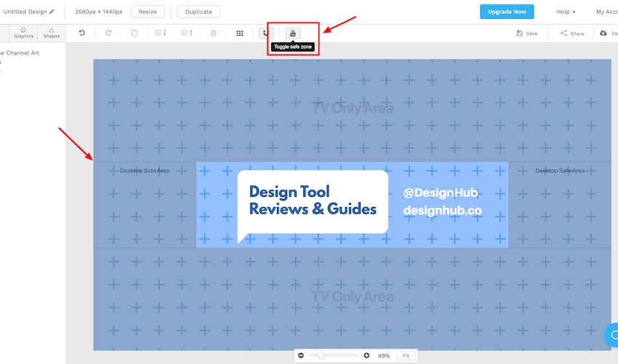Click the Resize button
This screenshot has height=364, width=618.
pyautogui.click(x=148, y=12)
